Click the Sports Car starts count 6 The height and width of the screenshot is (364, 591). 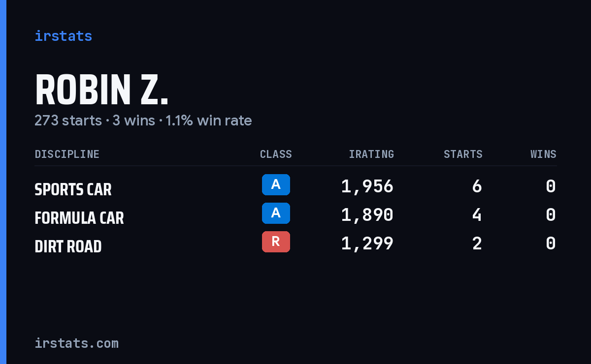tap(477, 186)
